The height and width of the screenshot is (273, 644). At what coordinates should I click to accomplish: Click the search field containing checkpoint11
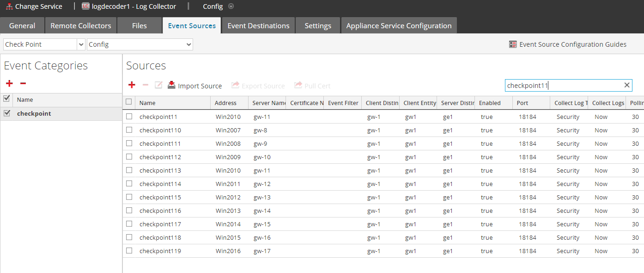click(564, 85)
